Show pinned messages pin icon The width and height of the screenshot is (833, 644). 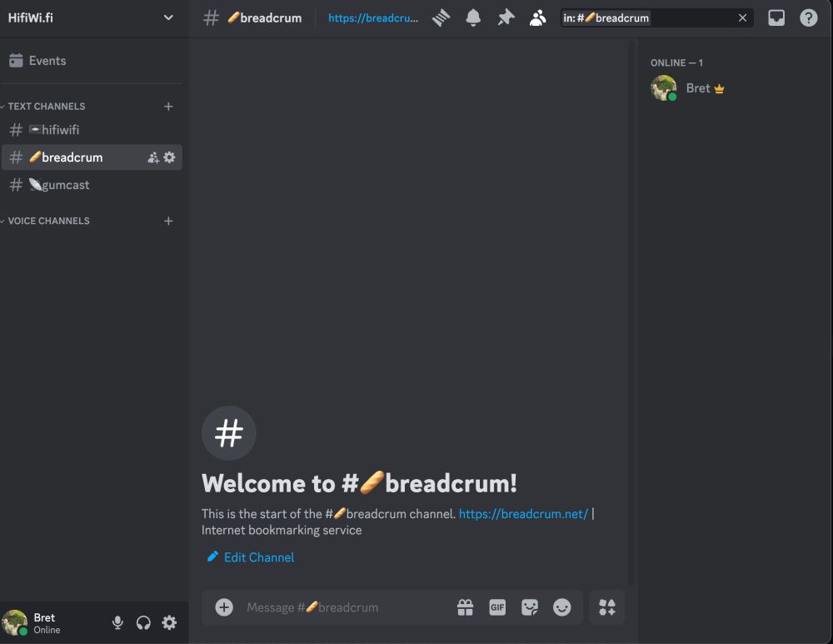(506, 18)
